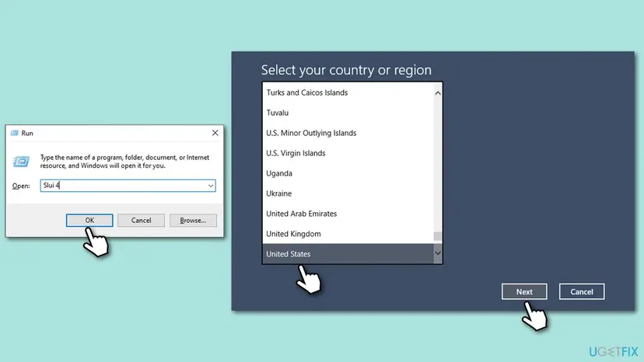Click the country list scroll up arrow

tap(438, 93)
